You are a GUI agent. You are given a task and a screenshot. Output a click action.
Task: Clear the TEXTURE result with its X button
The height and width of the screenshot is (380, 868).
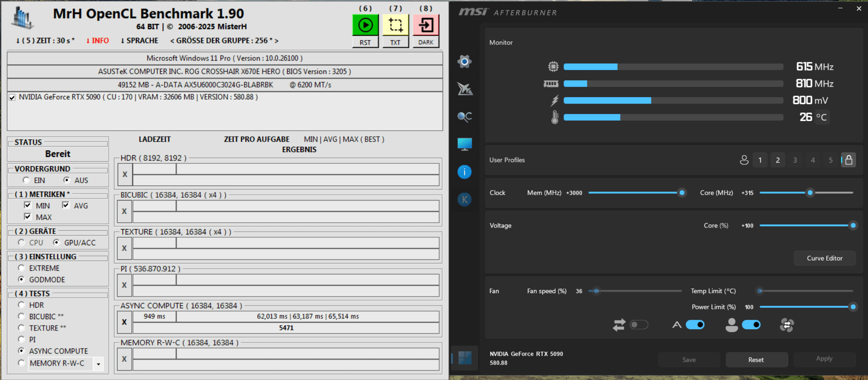click(x=125, y=248)
